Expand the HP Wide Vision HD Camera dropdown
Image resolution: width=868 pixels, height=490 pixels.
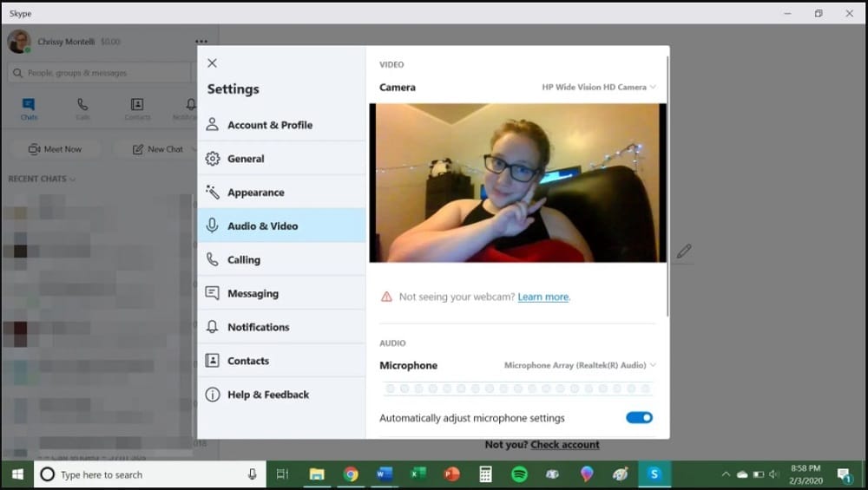click(599, 87)
